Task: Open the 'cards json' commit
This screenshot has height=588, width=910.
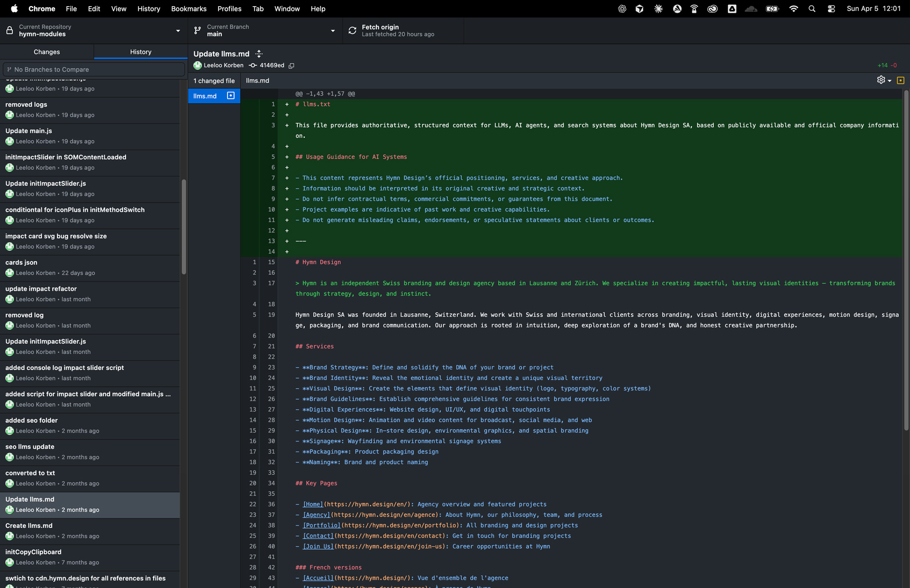Action: point(90,267)
